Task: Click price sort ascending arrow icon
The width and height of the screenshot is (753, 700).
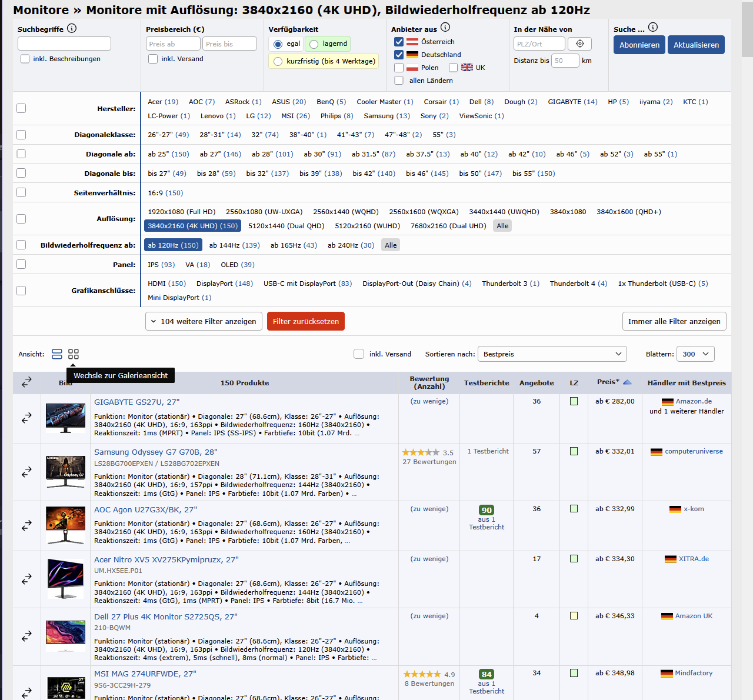Action: [x=627, y=382]
